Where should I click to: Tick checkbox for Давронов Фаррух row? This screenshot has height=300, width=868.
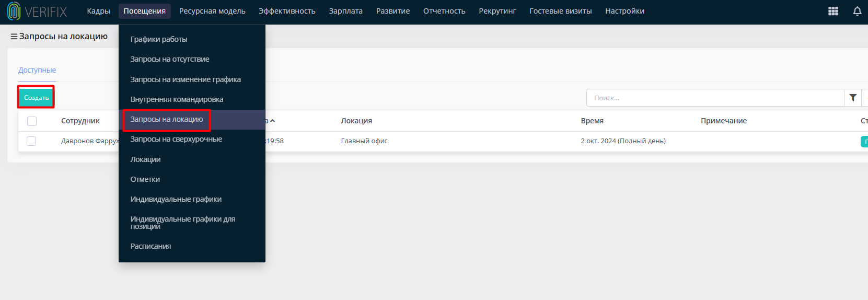click(31, 141)
